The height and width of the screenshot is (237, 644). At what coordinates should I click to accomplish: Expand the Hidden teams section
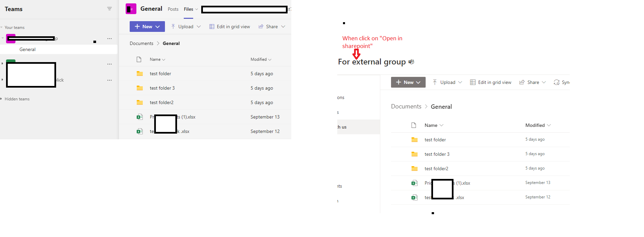(2, 99)
